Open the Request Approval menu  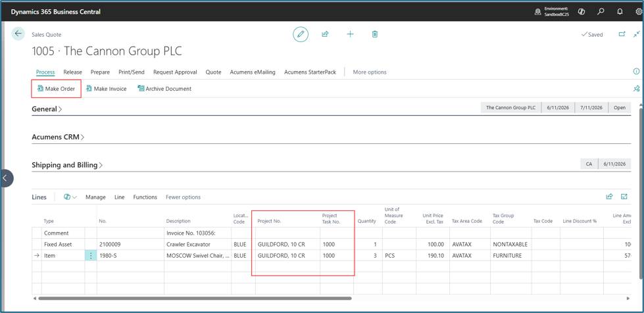click(175, 72)
